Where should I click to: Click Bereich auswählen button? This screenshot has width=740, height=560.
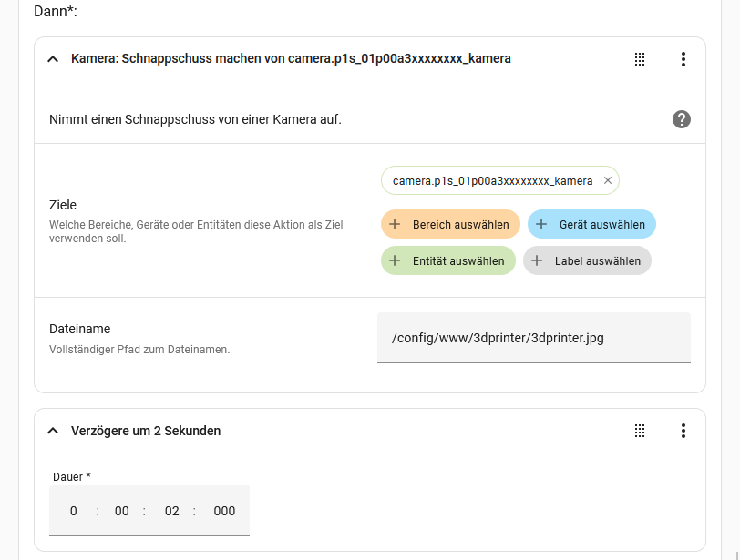point(450,224)
